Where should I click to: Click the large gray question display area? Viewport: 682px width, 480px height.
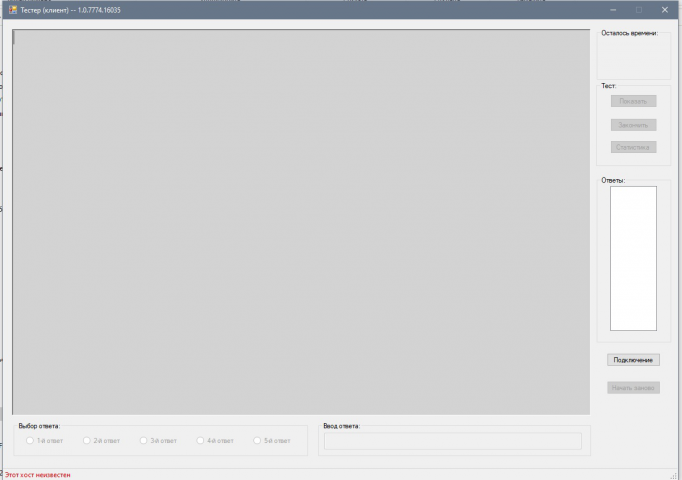click(x=301, y=222)
